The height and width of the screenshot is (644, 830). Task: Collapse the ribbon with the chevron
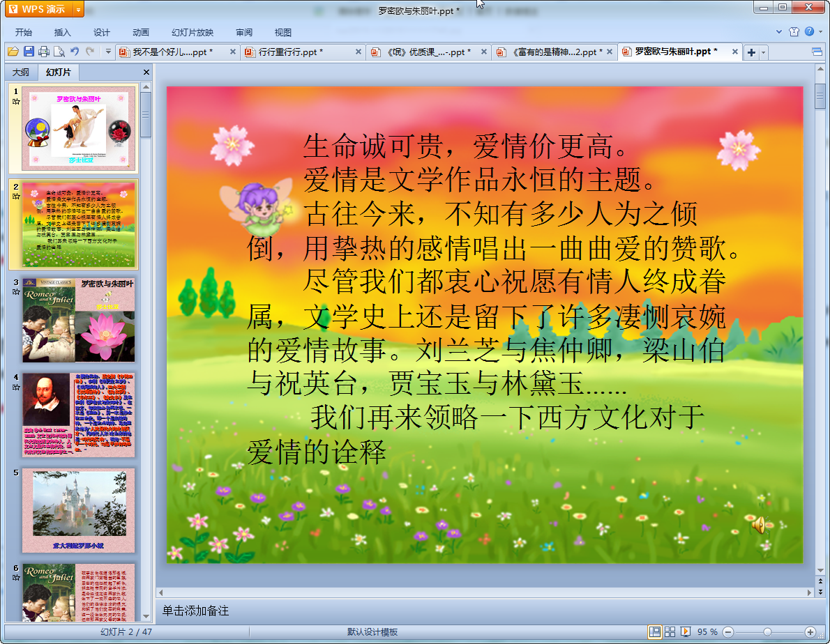pyautogui.click(x=780, y=31)
